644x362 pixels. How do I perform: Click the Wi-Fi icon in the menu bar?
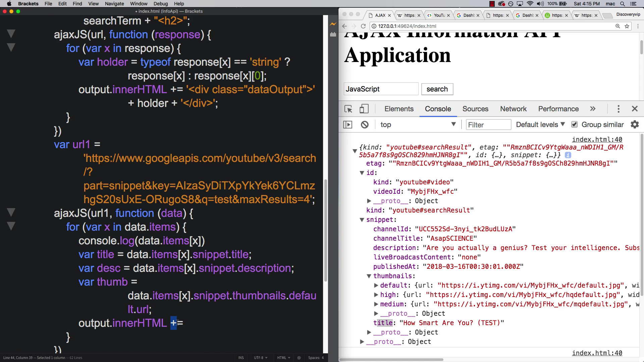click(530, 4)
